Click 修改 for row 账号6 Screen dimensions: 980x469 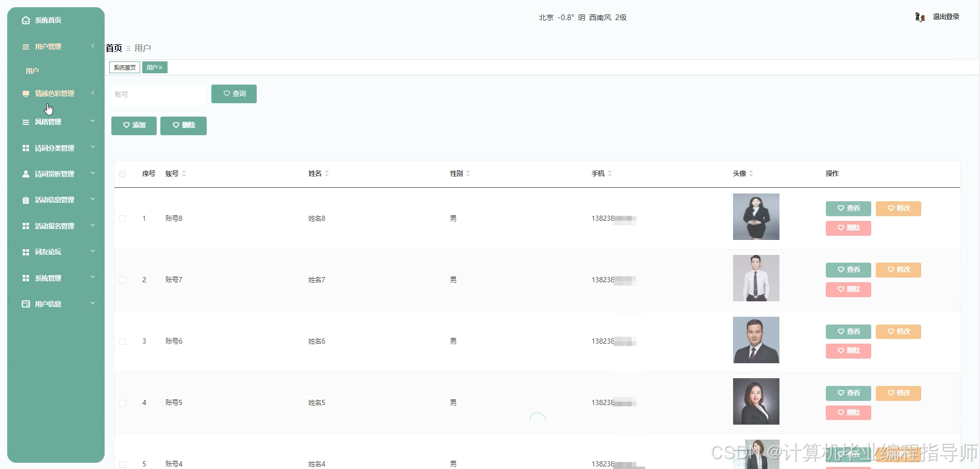(x=899, y=332)
